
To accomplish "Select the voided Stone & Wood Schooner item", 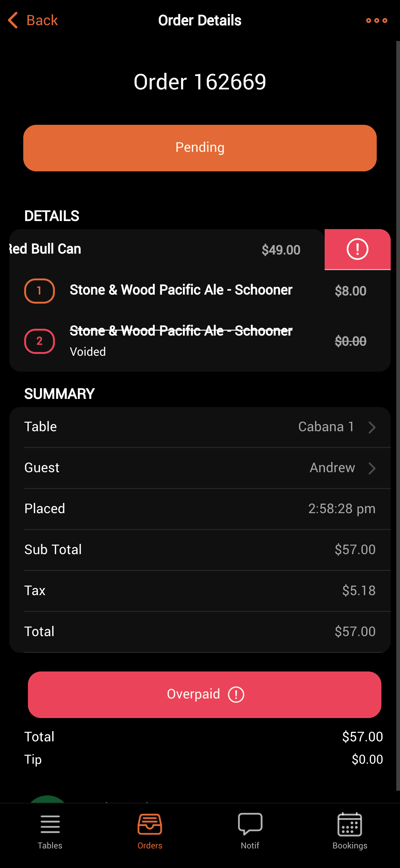I will pyautogui.click(x=181, y=340).
